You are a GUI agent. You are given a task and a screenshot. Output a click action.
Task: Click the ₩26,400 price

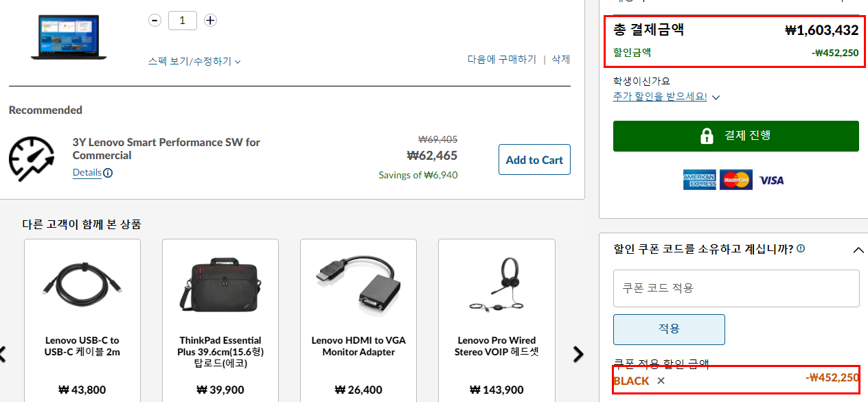358,390
